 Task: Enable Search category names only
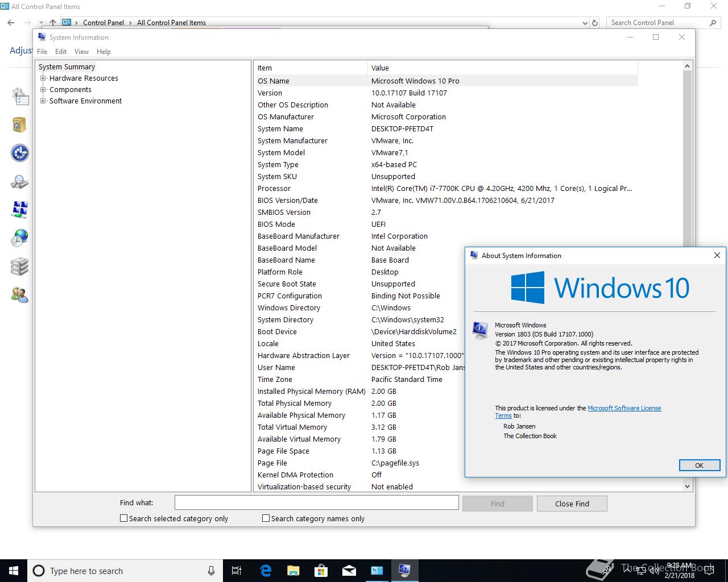coord(266,518)
